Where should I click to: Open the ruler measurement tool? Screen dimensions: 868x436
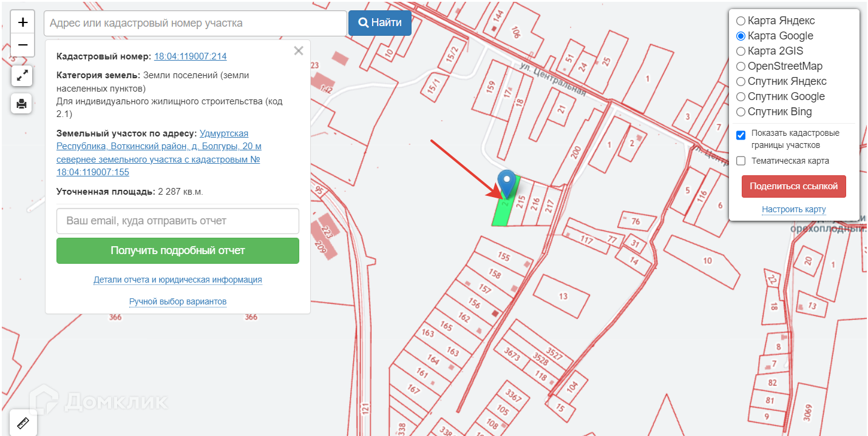(x=24, y=423)
